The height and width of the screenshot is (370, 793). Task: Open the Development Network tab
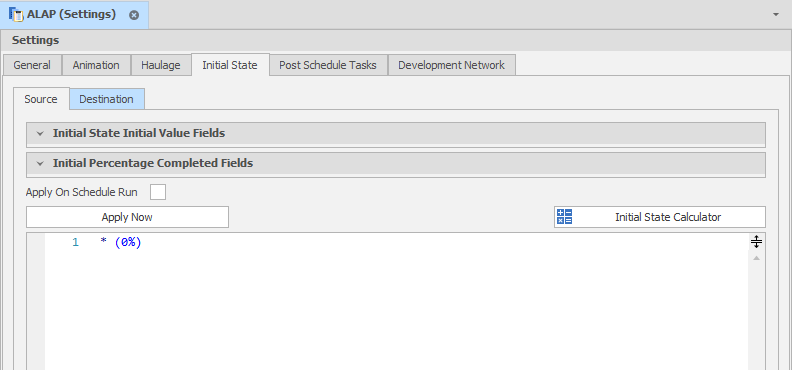(x=452, y=65)
